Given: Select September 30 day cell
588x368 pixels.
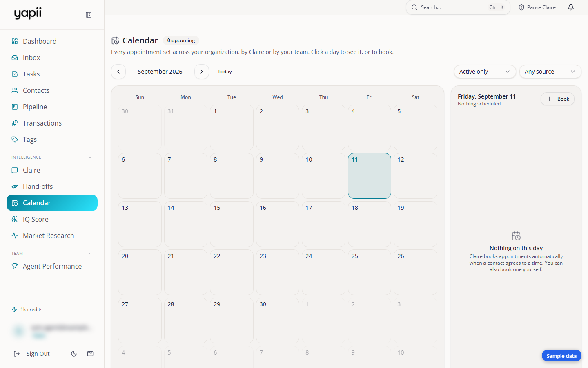Looking at the screenshot, I should click(278, 321).
